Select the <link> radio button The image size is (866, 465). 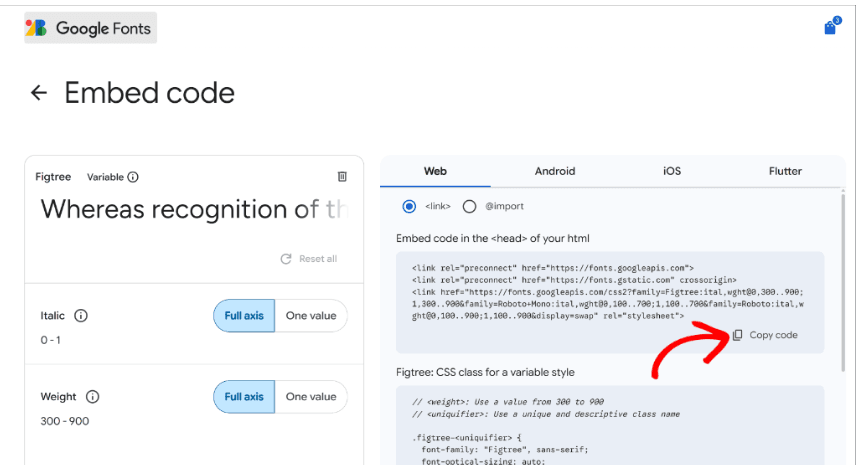click(x=408, y=206)
